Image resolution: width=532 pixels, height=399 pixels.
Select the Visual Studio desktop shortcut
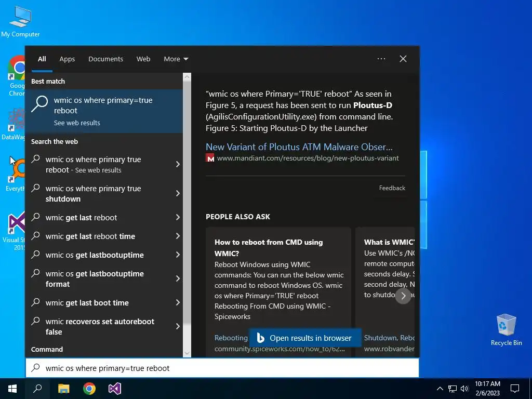click(x=14, y=231)
